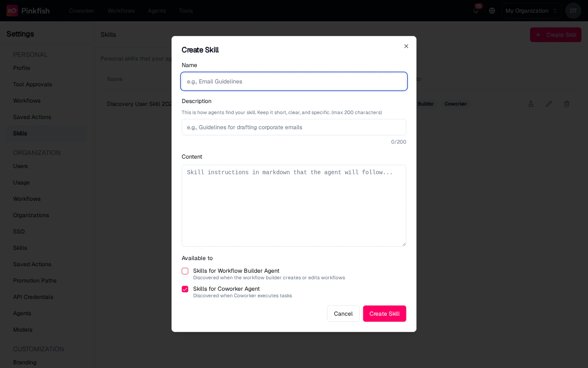
Task: Open Agents from the top navigation
Action: click(157, 11)
